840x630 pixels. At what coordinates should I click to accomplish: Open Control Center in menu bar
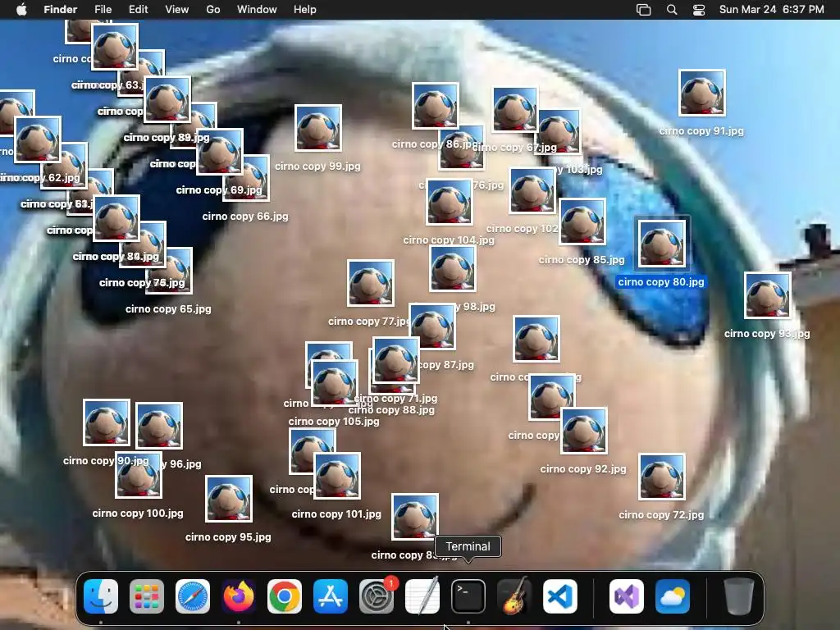(x=699, y=10)
